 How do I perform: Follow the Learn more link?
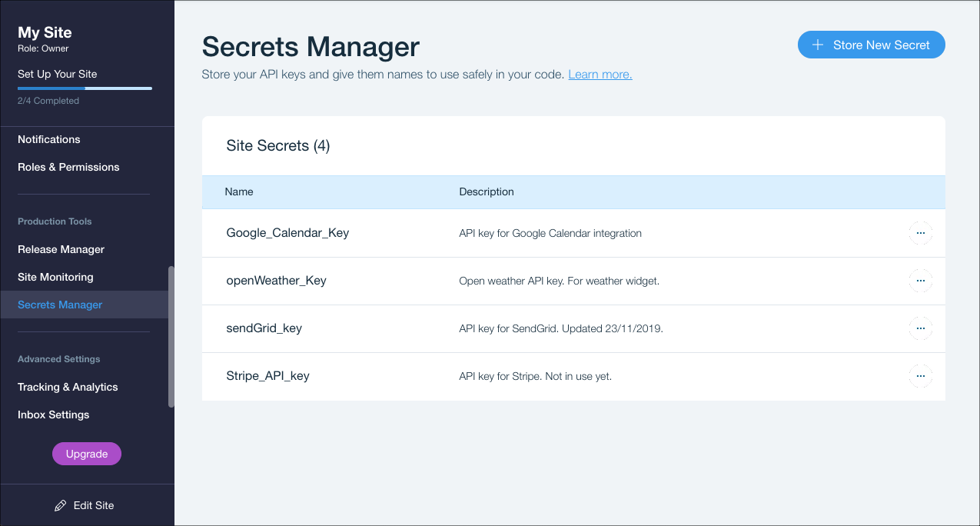(x=600, y=75)
